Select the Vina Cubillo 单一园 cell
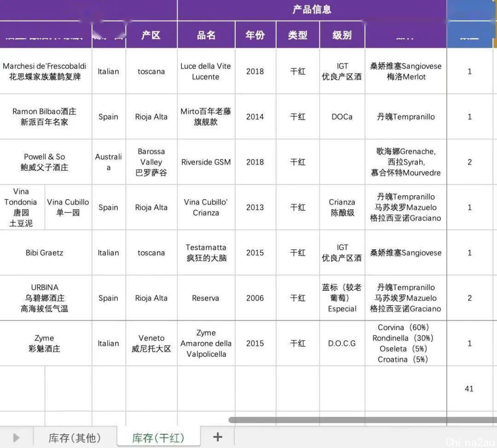Image resolution: width=497 pixels, height=448 pixels. tap(68, 207)
